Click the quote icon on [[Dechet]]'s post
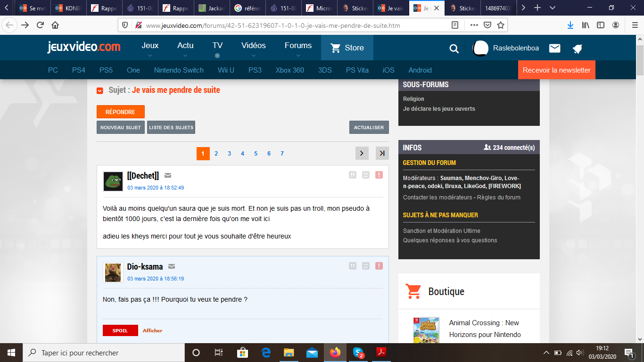644x362 pixels. pyautogui.click(x=352, y=175)
